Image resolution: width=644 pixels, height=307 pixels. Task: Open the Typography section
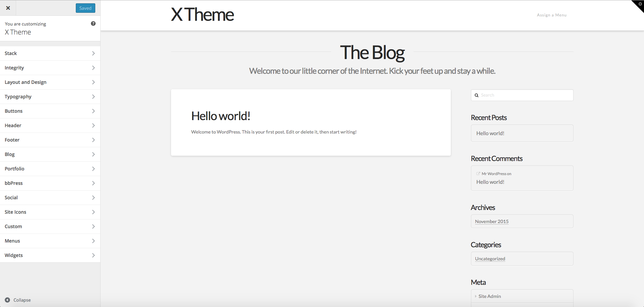point(50,97)
